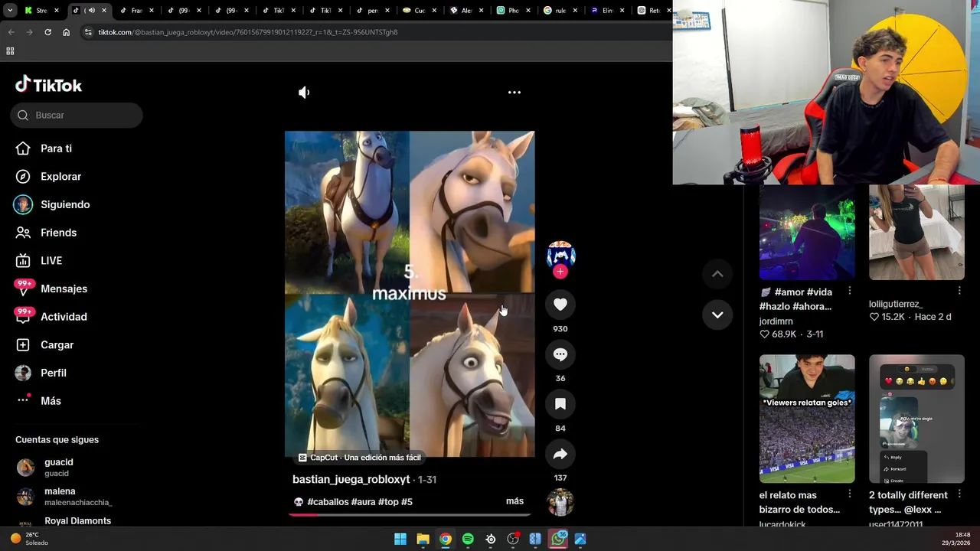Open the #amor #vida video thumbnail
The width and height of the screenshot is (980, 551).
coord(807,232)
